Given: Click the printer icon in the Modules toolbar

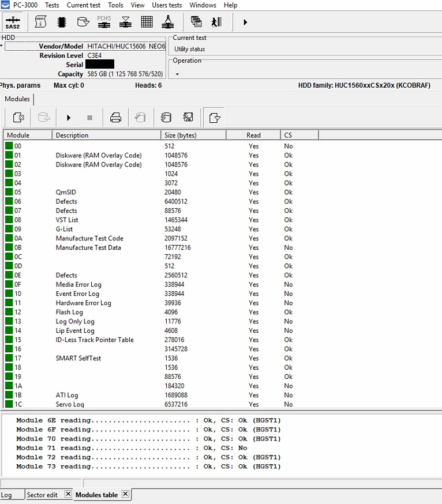Looking at the screenshot, I should coord(115,118).
